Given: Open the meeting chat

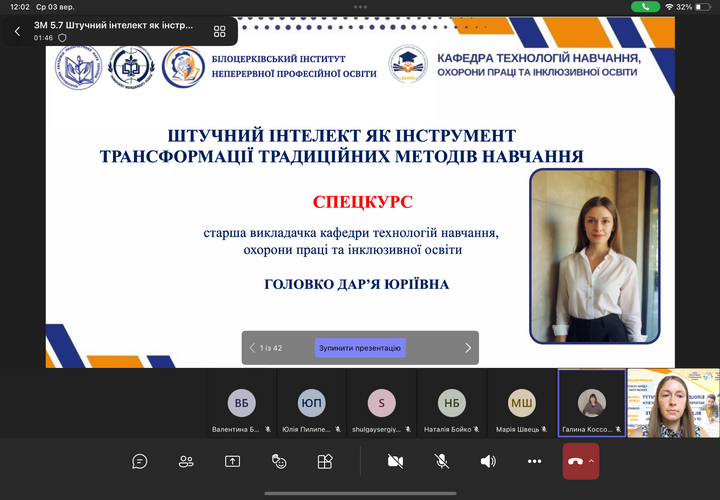Looking at the screenshot, I should tap(140, 461).
